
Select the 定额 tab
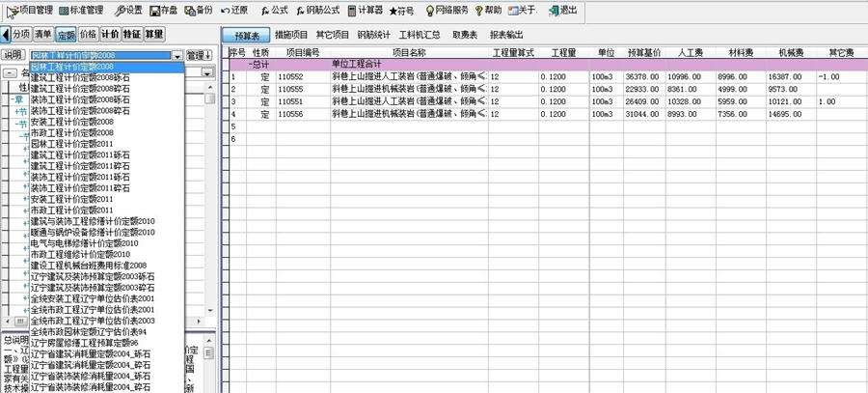(66, 35)
